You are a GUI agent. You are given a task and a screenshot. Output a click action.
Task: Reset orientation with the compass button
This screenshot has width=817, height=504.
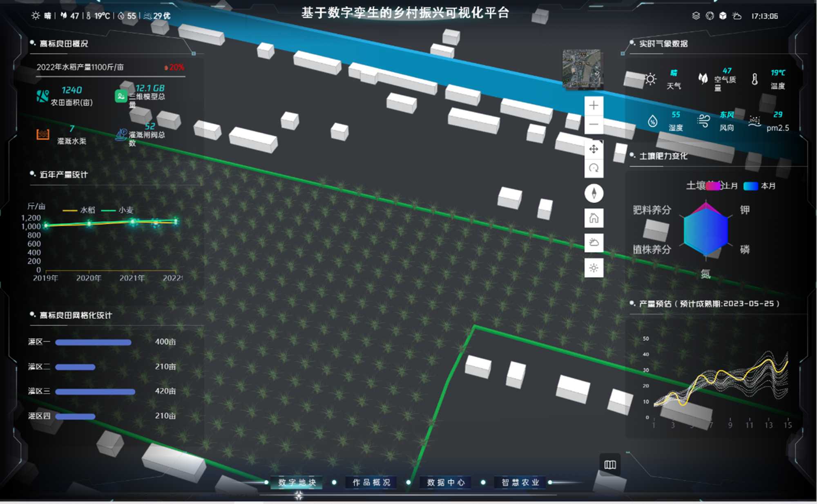594,193
